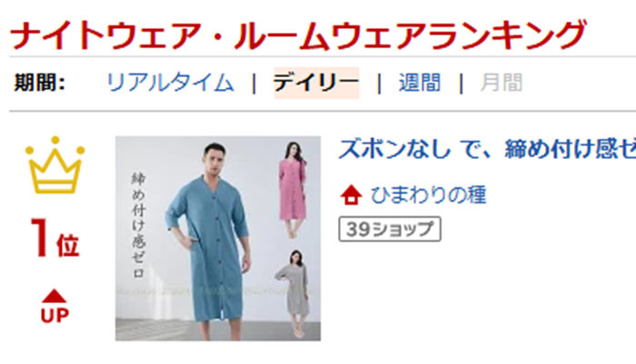The height and width of the screenshot is (364, 636).
Task: Click the 期間: label
Action: (39, 83)
